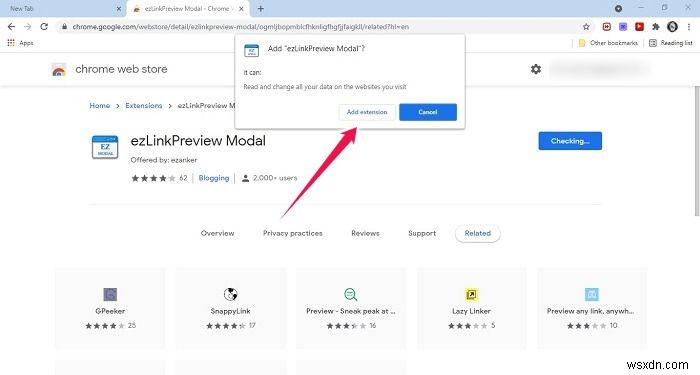
Task: Click the site lock icon in the address bar
Action: tap(64, 27)
